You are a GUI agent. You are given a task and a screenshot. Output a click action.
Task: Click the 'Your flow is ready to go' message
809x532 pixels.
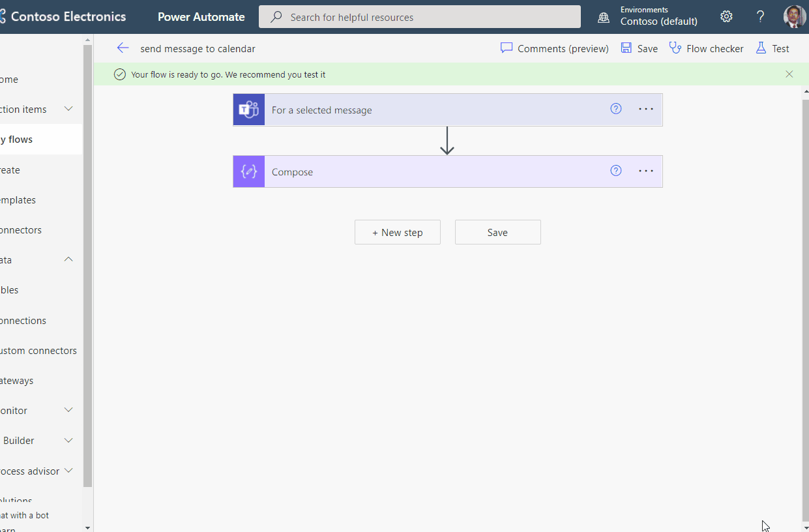point(228,74)
